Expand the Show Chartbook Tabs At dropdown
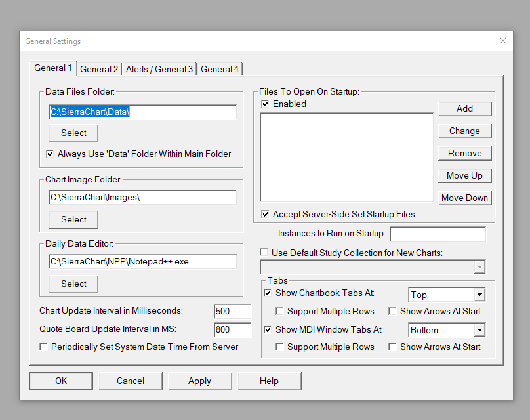Image resolution: width=530 pixels, height=420 pixels. tap(479, 295)
